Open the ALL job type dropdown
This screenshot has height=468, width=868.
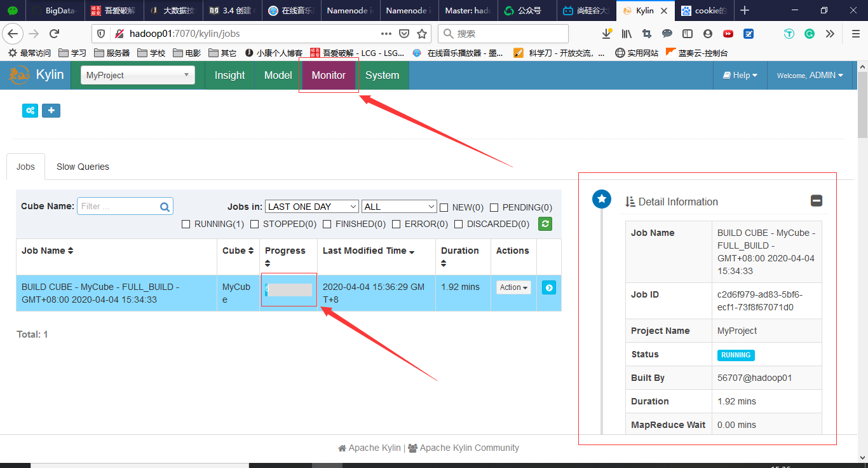(399, 207)
